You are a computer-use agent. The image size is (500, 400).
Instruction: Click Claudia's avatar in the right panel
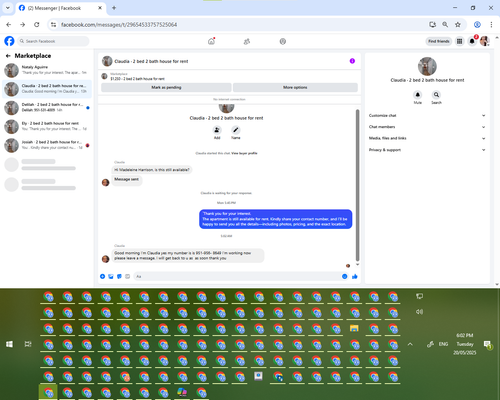[427, 66]
